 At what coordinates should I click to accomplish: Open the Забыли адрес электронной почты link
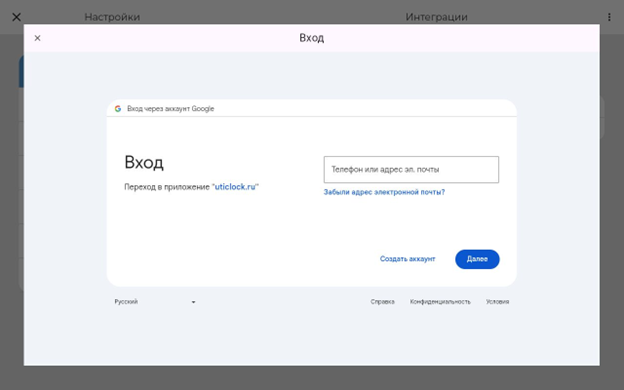point(384,192)
